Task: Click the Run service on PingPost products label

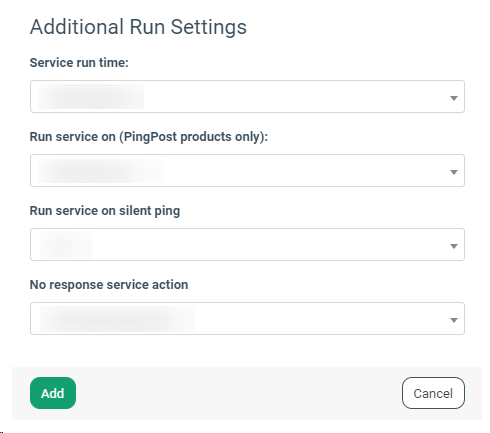Action: click(149, 137)
